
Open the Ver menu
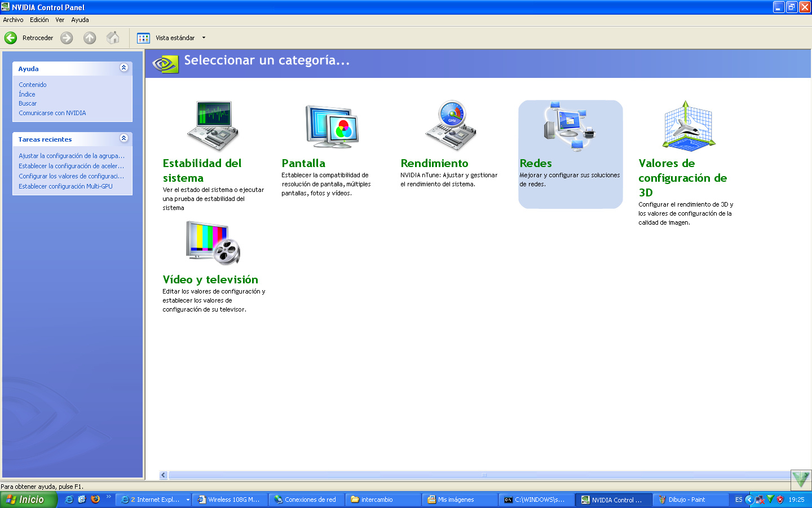click(60, 20)
